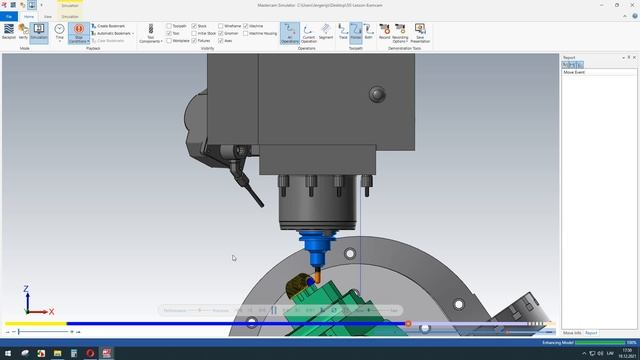This screenshot has width=640, height=360.
Task: Enable Machine Housing checkbox
Action: pyautogui.click(x=245, y=33)
